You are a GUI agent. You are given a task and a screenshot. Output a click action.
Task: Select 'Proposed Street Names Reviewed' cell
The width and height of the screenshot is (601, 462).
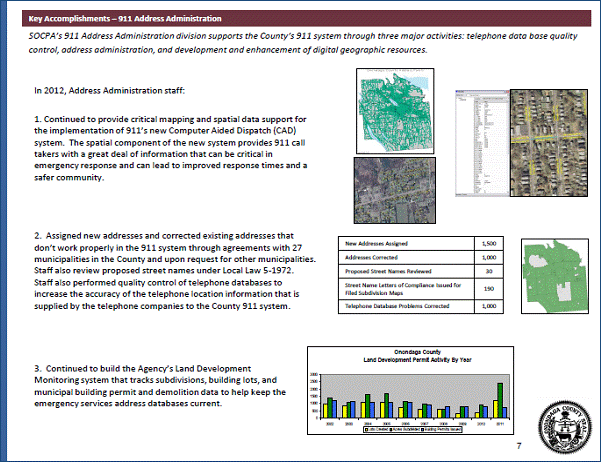406,271
